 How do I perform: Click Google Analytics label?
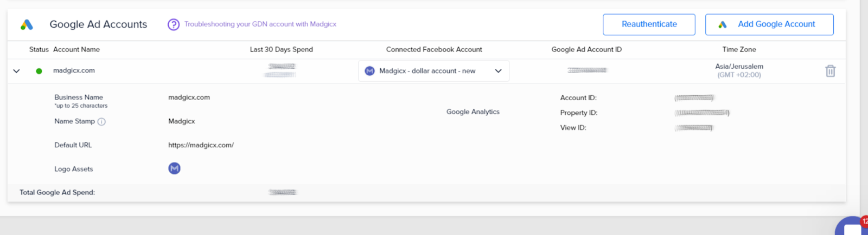[473, 112]
